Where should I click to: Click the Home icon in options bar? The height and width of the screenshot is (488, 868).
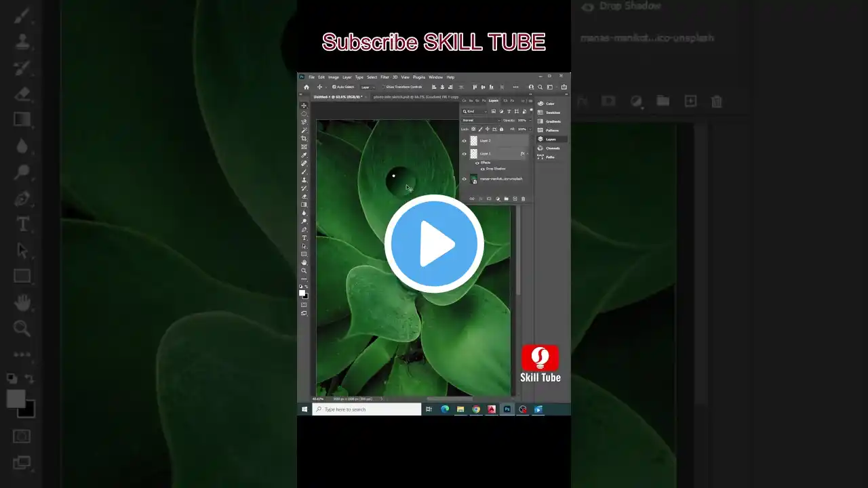307,87
